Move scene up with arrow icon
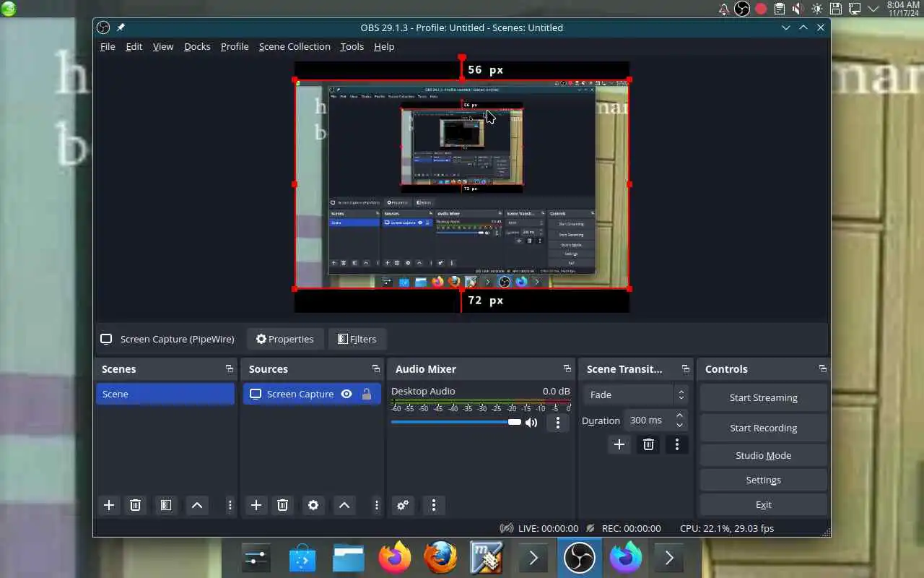924x578 pixels. coord(197,506)
